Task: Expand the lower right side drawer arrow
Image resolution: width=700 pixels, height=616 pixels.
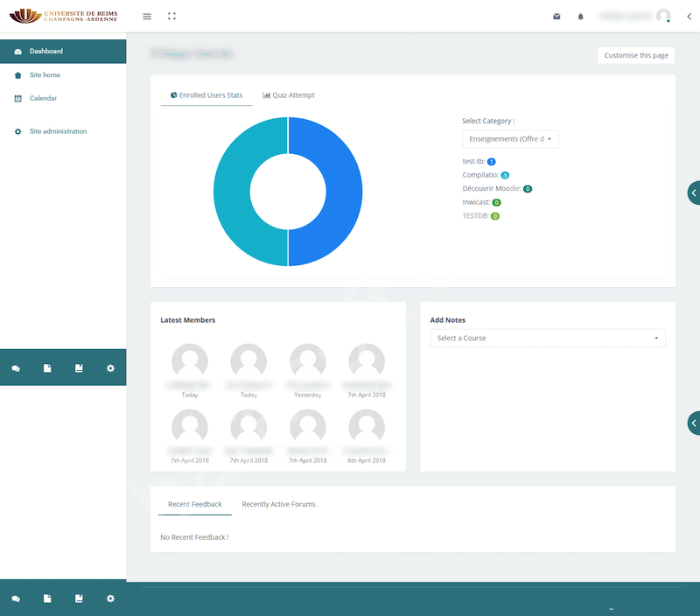Action: 694,423
